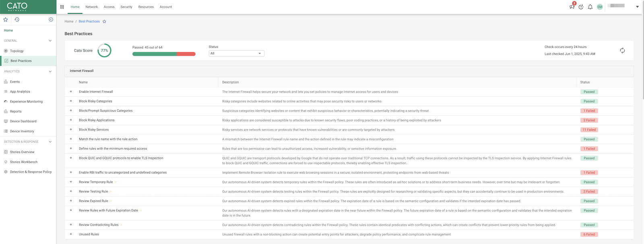The image size is (644, 244).
Task: Open the Resources top menu
Action: pos(146,7)
